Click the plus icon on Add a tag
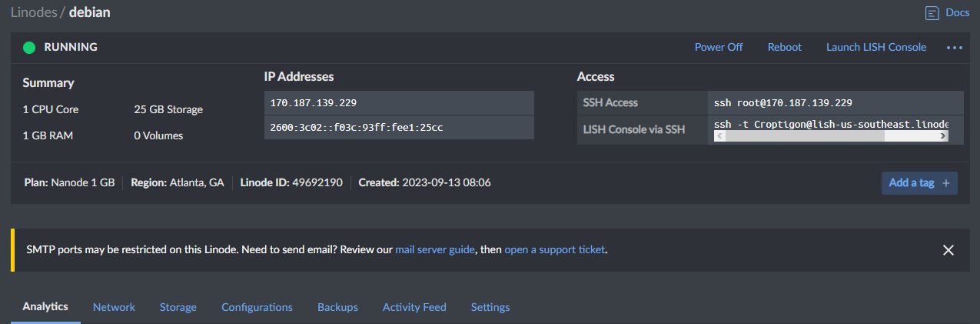 [x=945, y=183]
